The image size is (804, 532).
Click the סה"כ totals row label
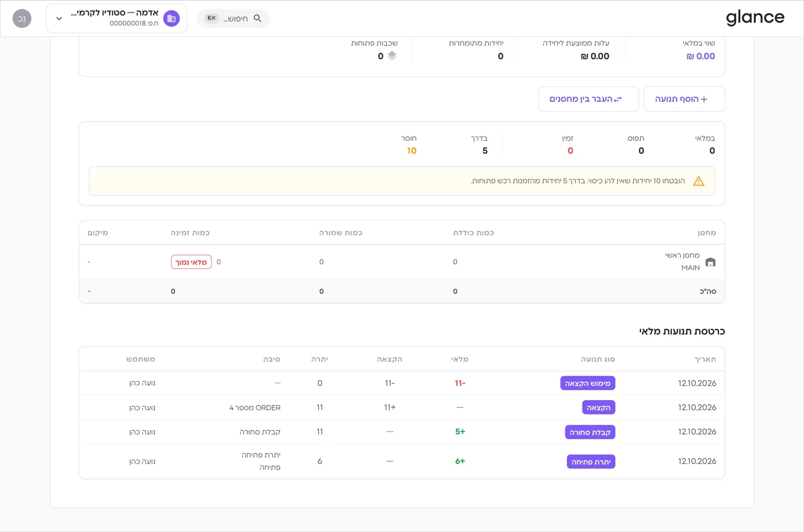click(708, 291)
